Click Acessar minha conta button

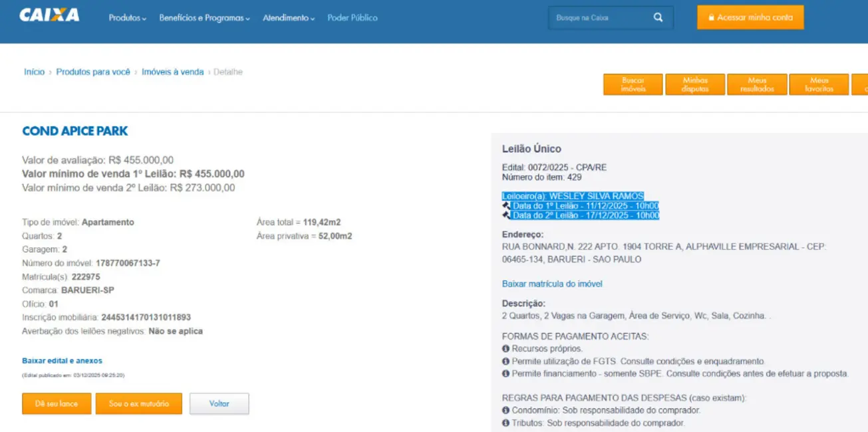tap(750, 18)
